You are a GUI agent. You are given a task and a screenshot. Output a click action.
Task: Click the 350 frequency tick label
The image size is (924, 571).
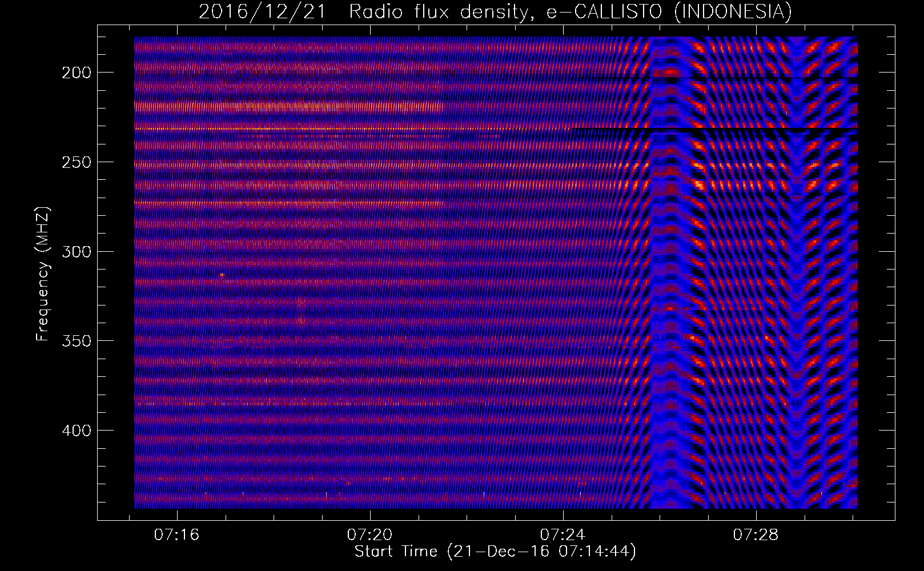76,341
